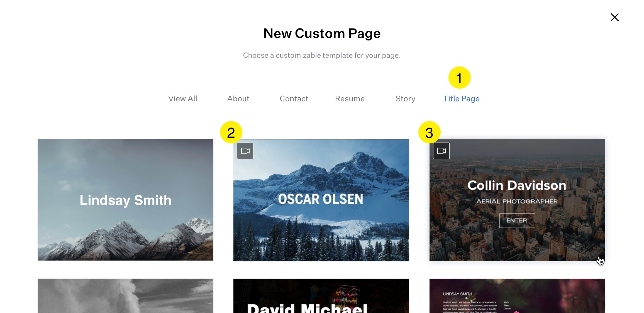Choose the Lindsay Smith mountain template
Image resolution: width=644 pixels, height=313 pixels.
[x=126, y=200]
